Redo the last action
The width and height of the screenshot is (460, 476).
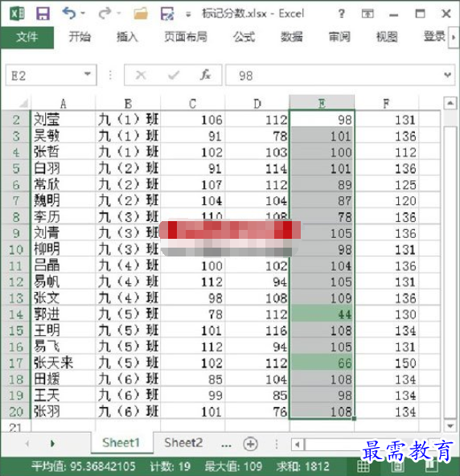coord(105,14)
